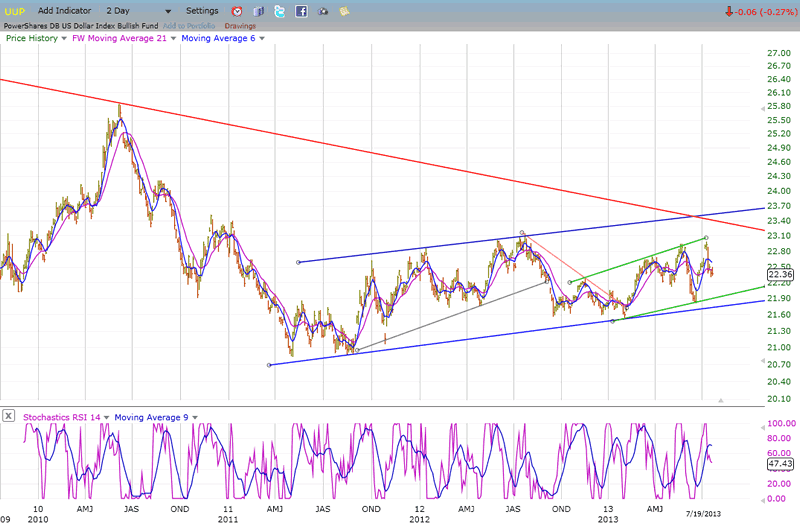Click the small up-triangle above indicator panel
The image size is (800, 523).
coord(721,400)
